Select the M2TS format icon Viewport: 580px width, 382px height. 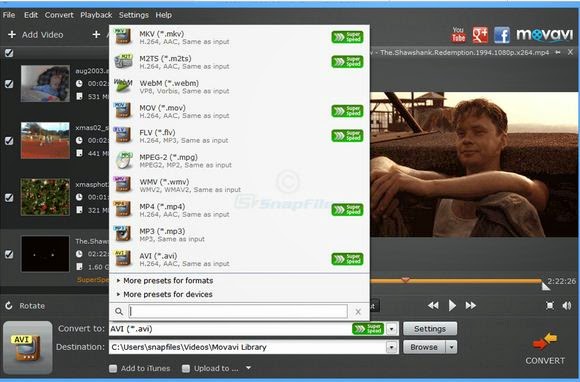pos(123,61)
